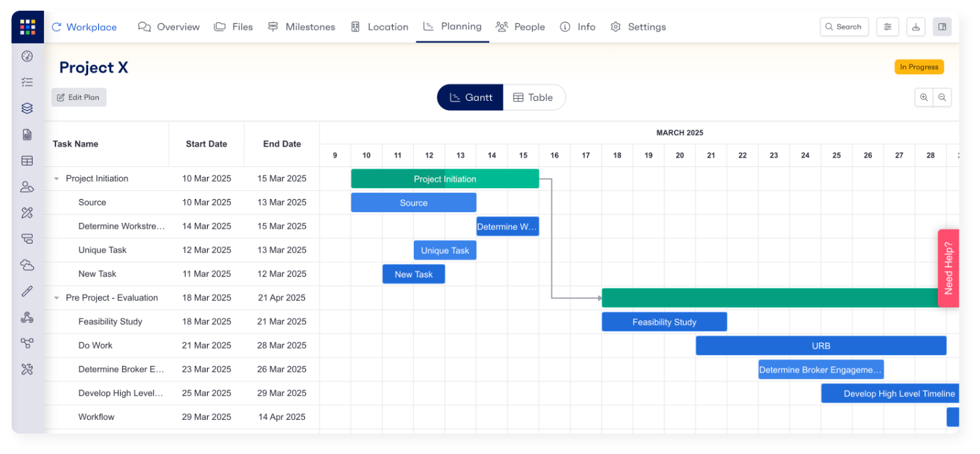The width and height of the screenshot is (980, 454).
Task: Select the Develop High Level Timeline bar
Action: (891, 393)
